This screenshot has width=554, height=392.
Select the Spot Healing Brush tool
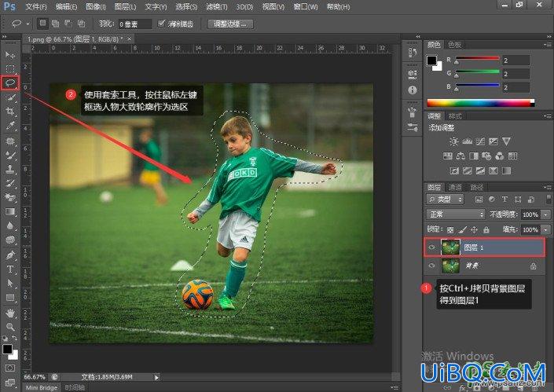10,141
